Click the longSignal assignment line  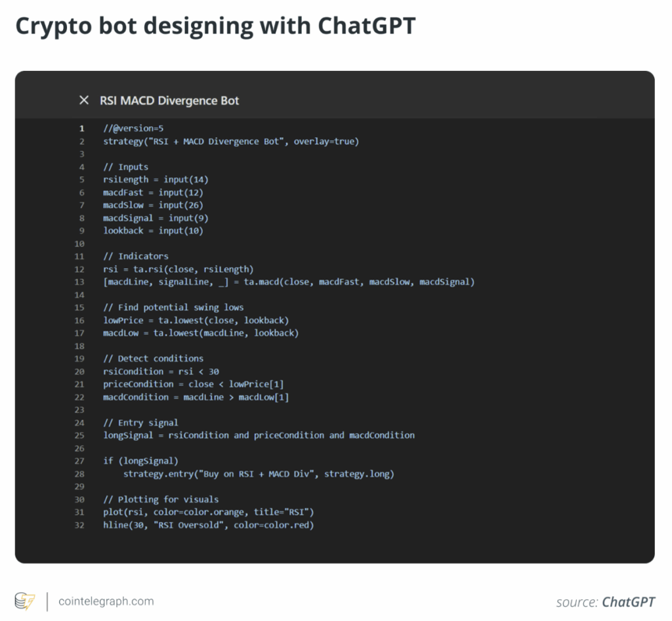pos(259,435)
